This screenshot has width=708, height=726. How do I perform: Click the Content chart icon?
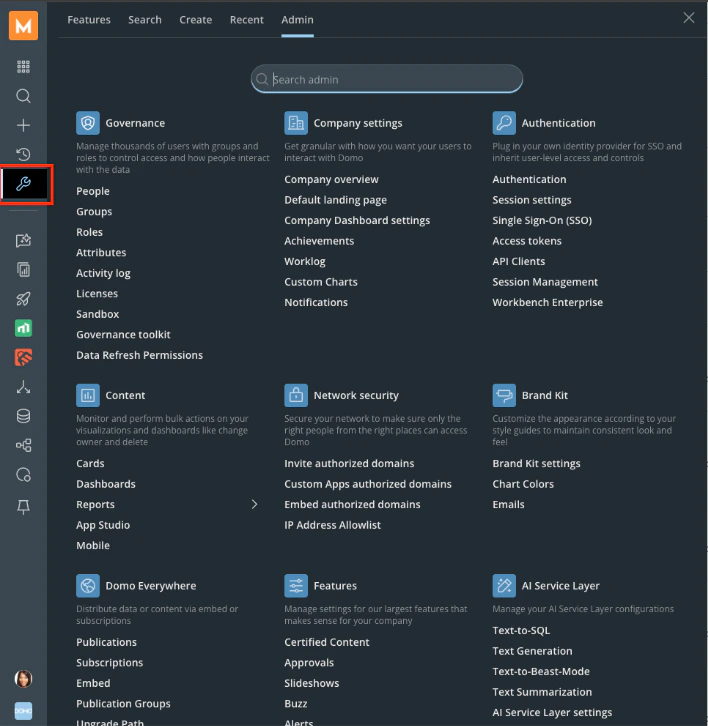tap(88, 395)
